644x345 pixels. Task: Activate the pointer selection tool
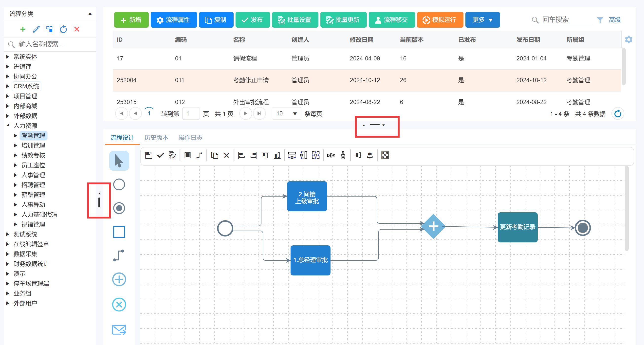click(x=119, y=161)
